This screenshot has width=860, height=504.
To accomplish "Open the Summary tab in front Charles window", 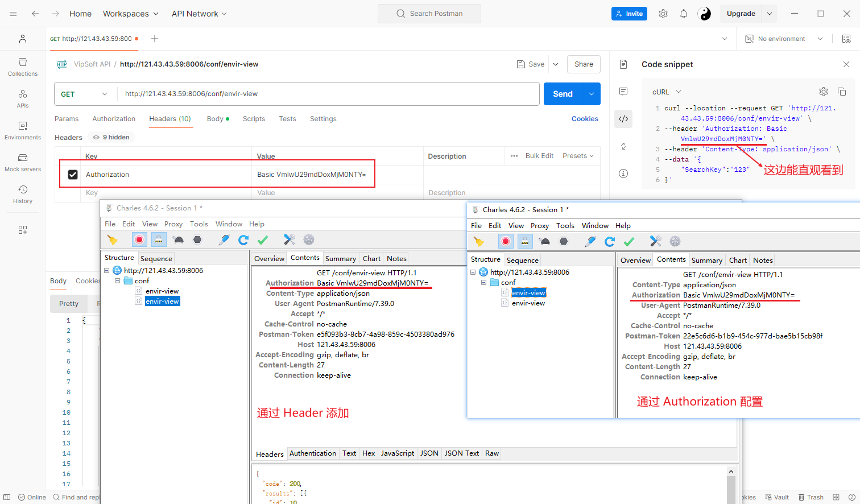I will coord(707,260).
